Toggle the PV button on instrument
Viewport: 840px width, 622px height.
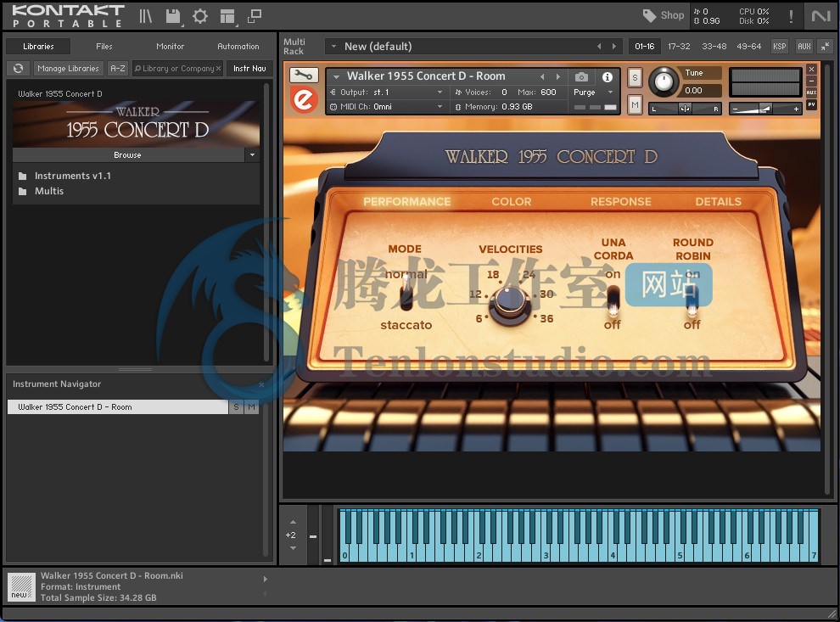812,104
